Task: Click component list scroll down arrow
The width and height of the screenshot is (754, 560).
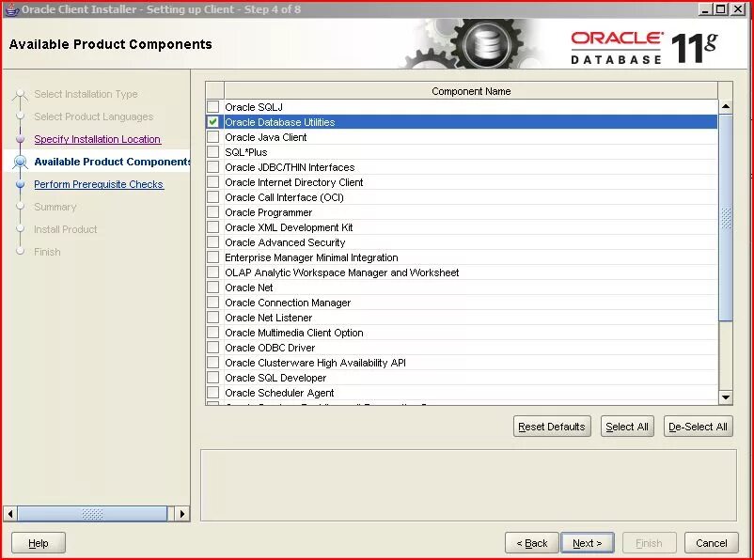Action: click(x=726, y=397)
